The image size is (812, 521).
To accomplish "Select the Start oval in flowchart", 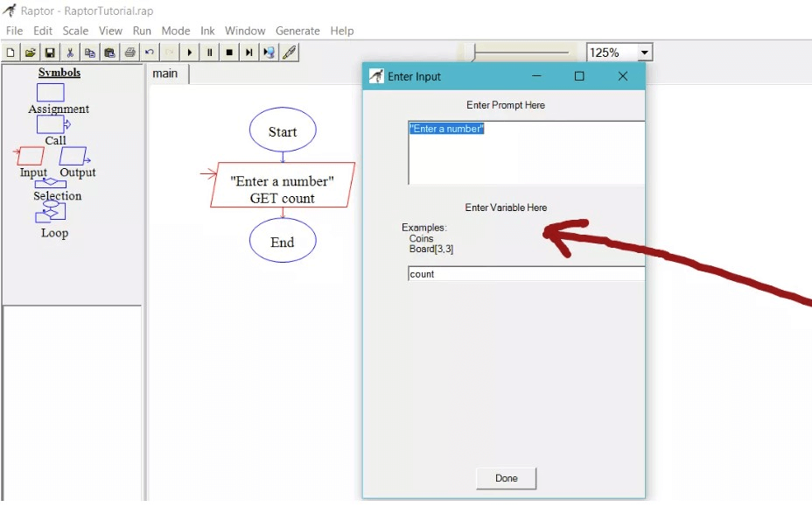I will tap(283, 130).
